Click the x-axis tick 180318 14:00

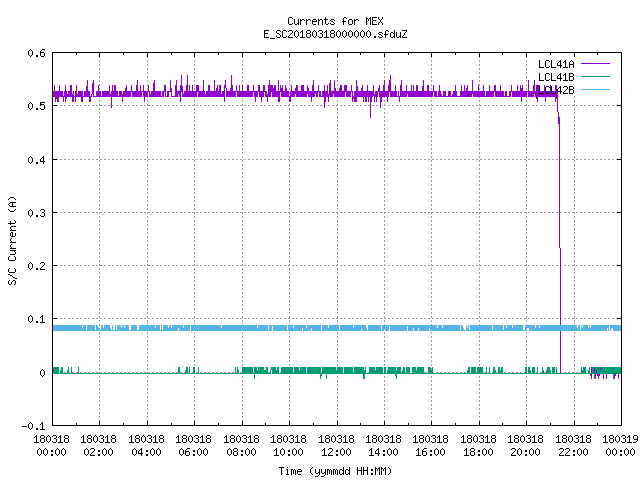point(383,446)
